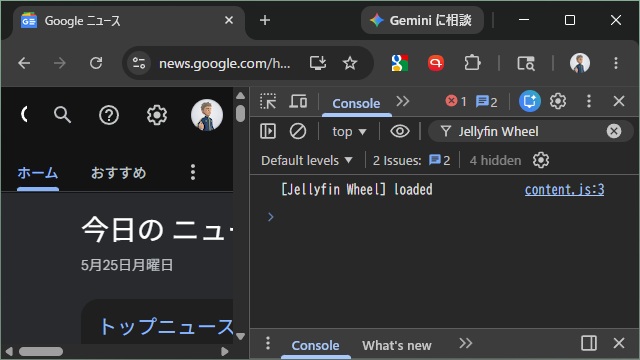Open the Extensions puzzle icon
The width and height of the screenshot is (640, 360).
point(472,63)
